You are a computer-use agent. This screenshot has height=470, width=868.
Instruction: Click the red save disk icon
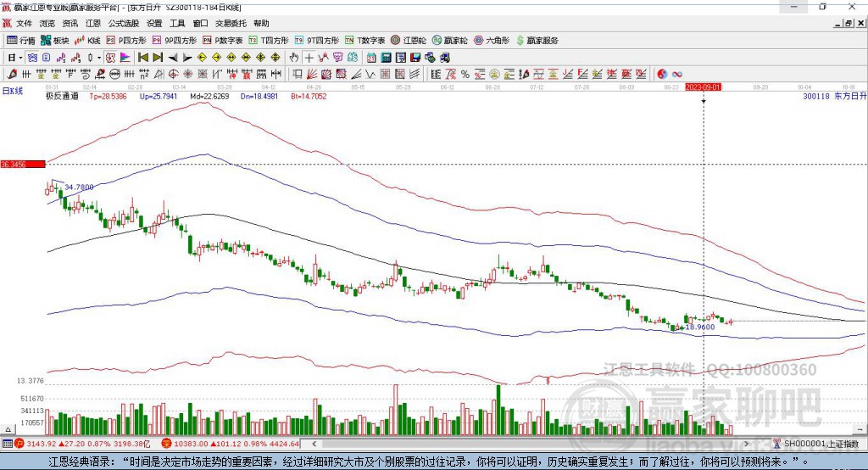coord(415,57)
